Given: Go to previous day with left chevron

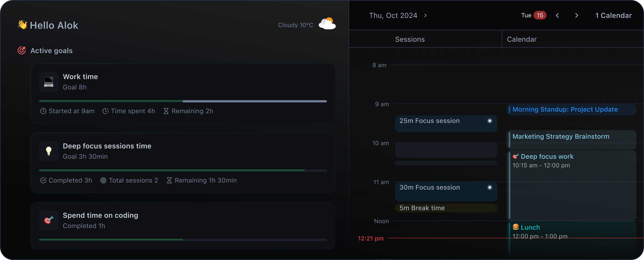Looking at the screenshot, I should click(x=557, y=15).
